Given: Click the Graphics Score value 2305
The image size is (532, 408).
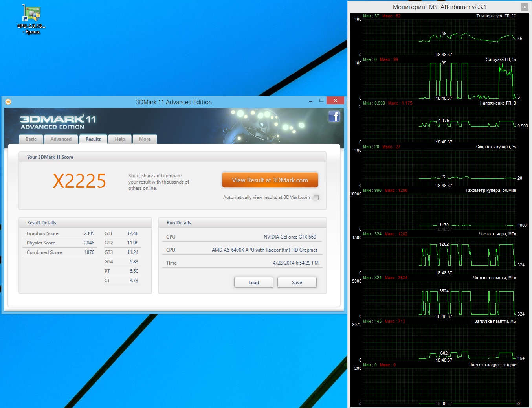Looking at the screenshot, I should coord(89,233).
